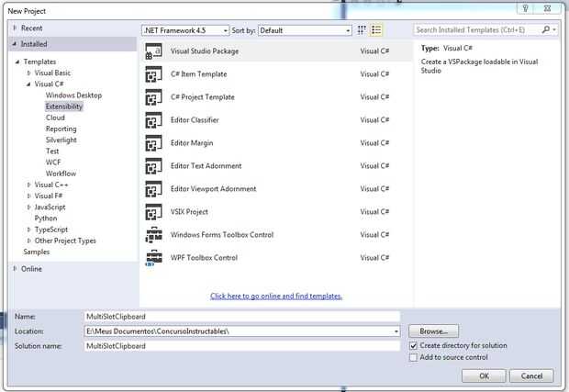This screenshot has width=569, height=392.
Task: Select the WPF Toolbox Control icon
Action: pos(153,258)
